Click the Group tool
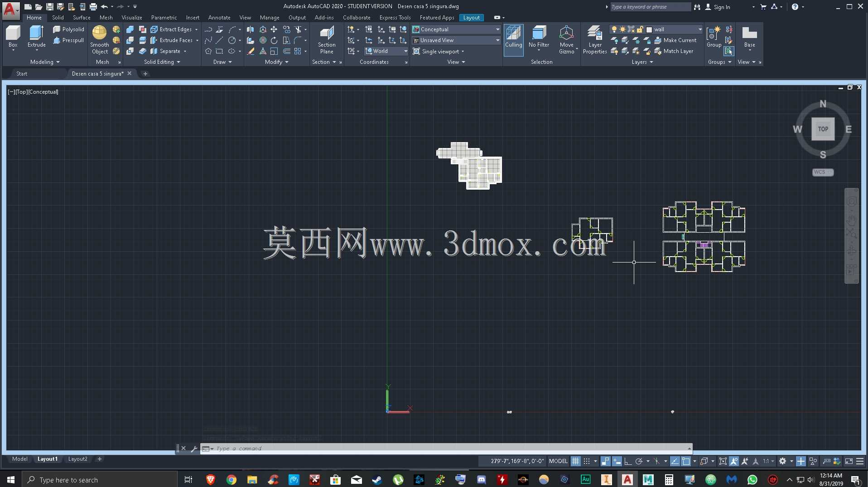This screenshot has width=868, height=487. coord(714,37)
